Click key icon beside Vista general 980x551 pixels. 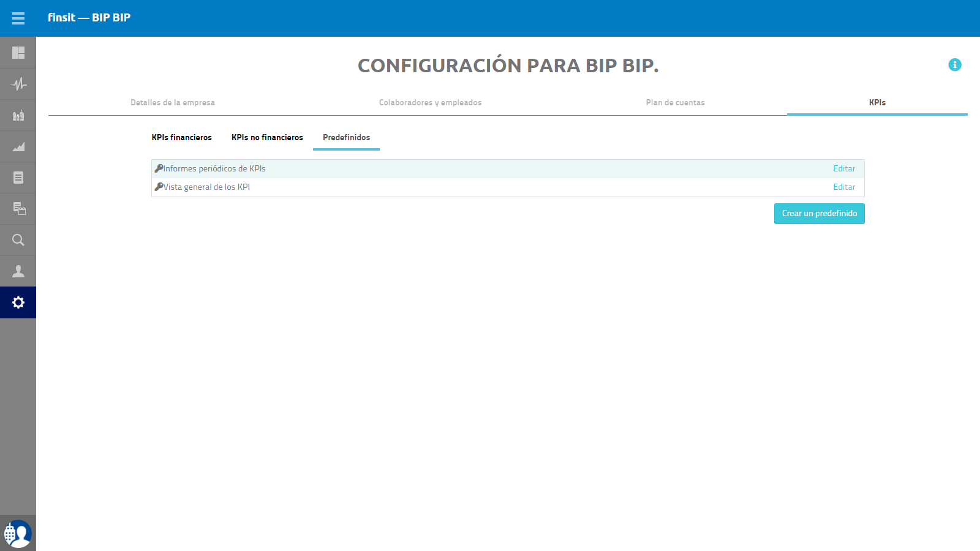pos(159,187)
